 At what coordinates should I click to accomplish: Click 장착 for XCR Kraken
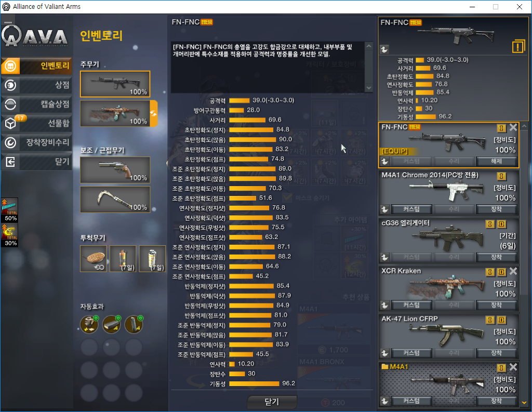point(496,305)
